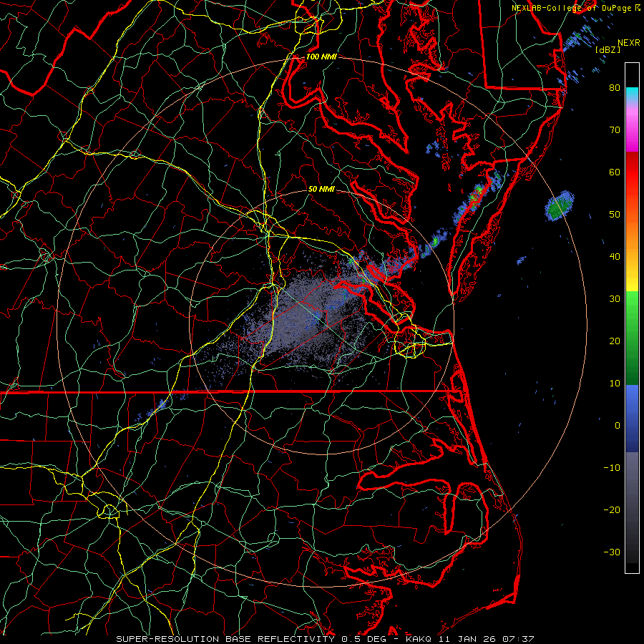
Task: Click the NEXLAB-College of DuPage watermark text
Action: 575,8
